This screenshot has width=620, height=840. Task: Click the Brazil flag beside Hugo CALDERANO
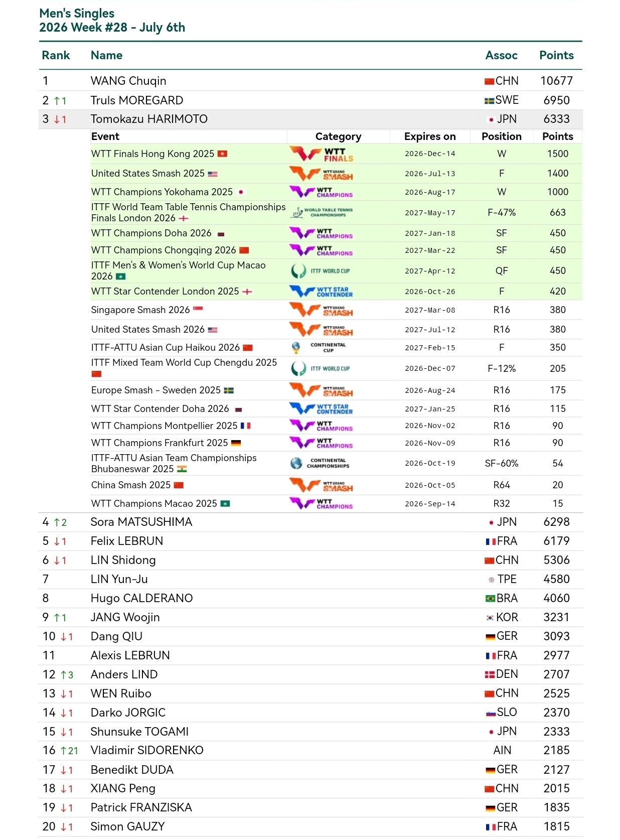coord(491,599)
